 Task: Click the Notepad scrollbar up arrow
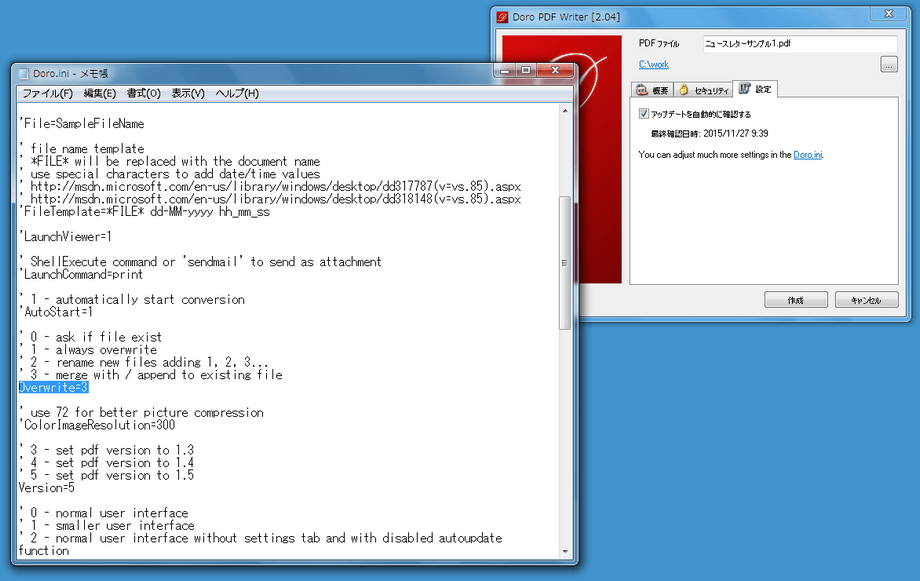pos(565,111)
